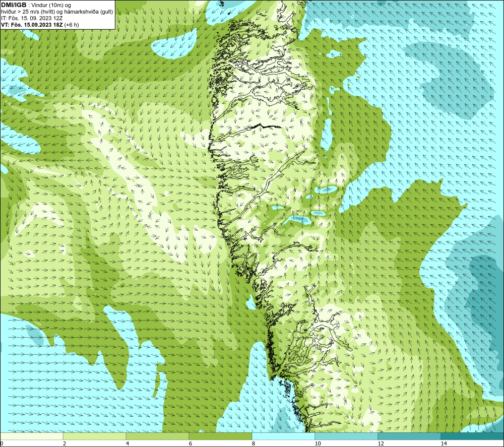Click the light cyan 8–10 m/s legend swatch
The image size is (504, 447).
click(283, 436)
